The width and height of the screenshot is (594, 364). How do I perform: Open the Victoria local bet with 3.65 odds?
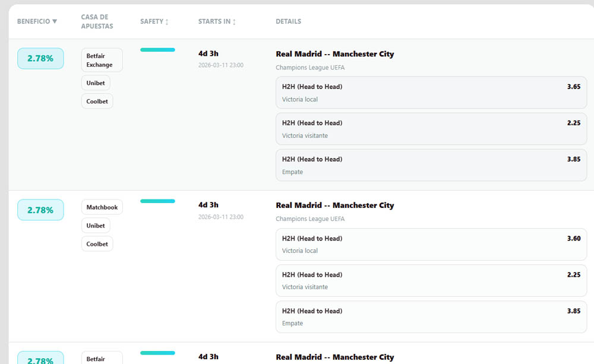(431, 93)
